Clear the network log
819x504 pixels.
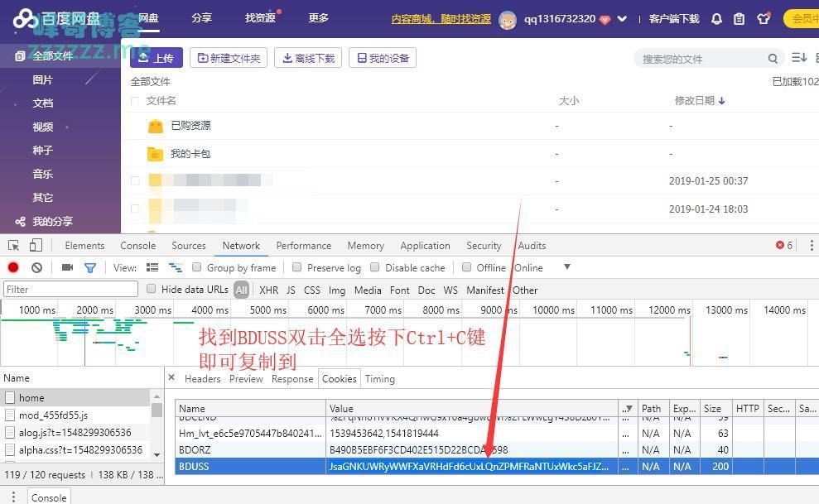coord(36,267)
